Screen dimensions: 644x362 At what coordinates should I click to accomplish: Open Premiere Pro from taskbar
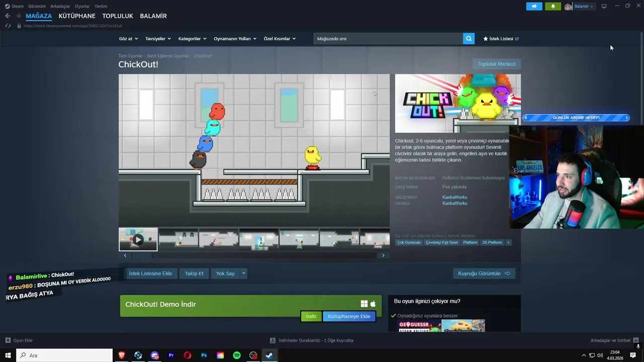(171, 355)
